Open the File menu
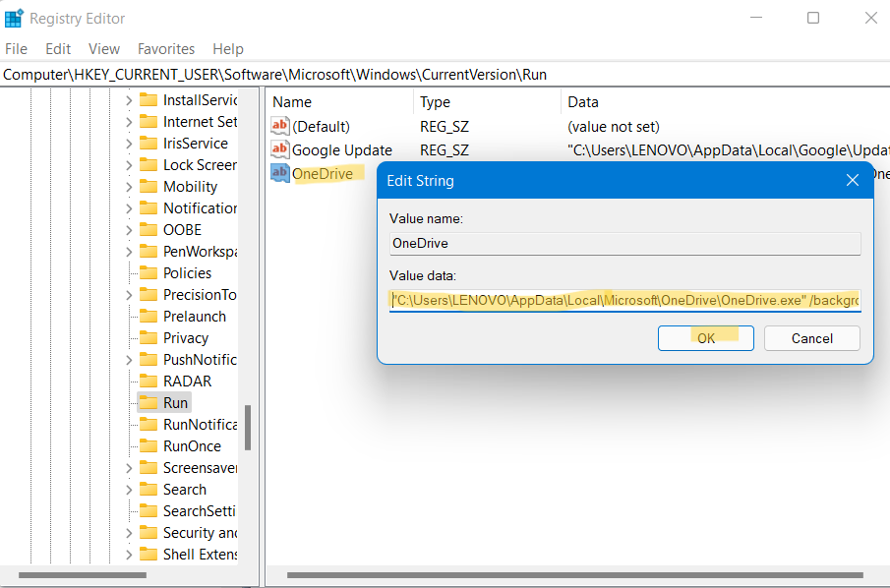 16,49
